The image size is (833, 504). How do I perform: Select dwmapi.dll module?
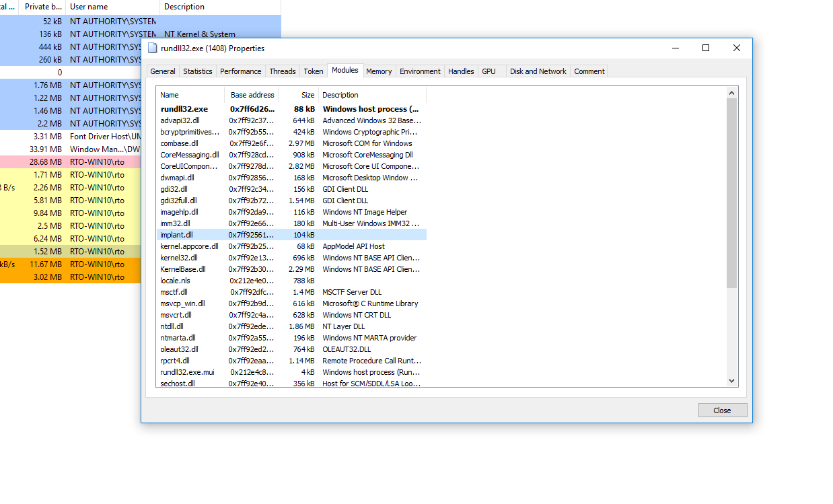coord(291,178)
